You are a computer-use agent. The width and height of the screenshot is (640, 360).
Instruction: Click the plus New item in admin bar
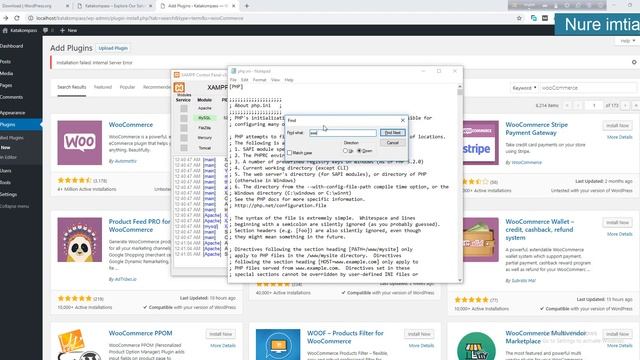[x=68, y=30]
